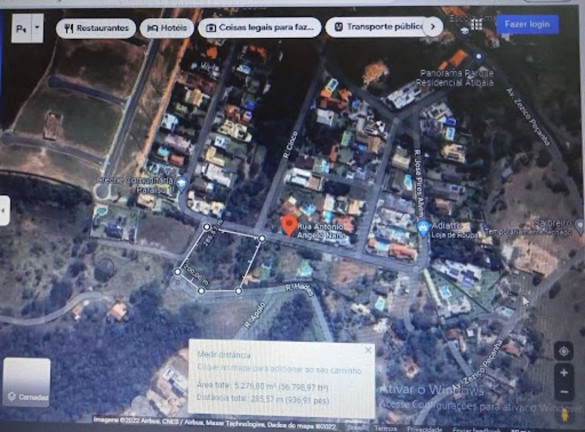Click the school marker icon near the apps grid
The height and width of the screenshot is (432, 585).
(464, 31)
